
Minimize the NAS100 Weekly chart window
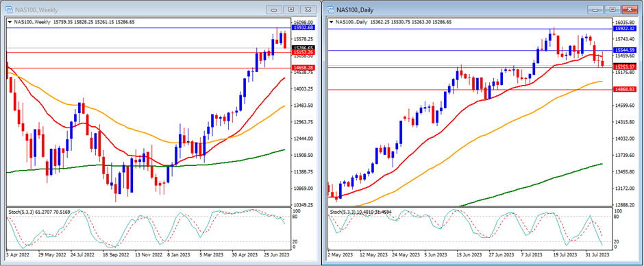[274, 10]
